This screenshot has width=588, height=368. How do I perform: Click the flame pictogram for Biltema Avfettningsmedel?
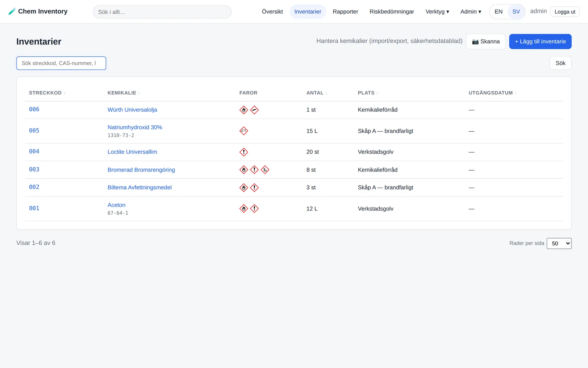click(x=244, y=188)
